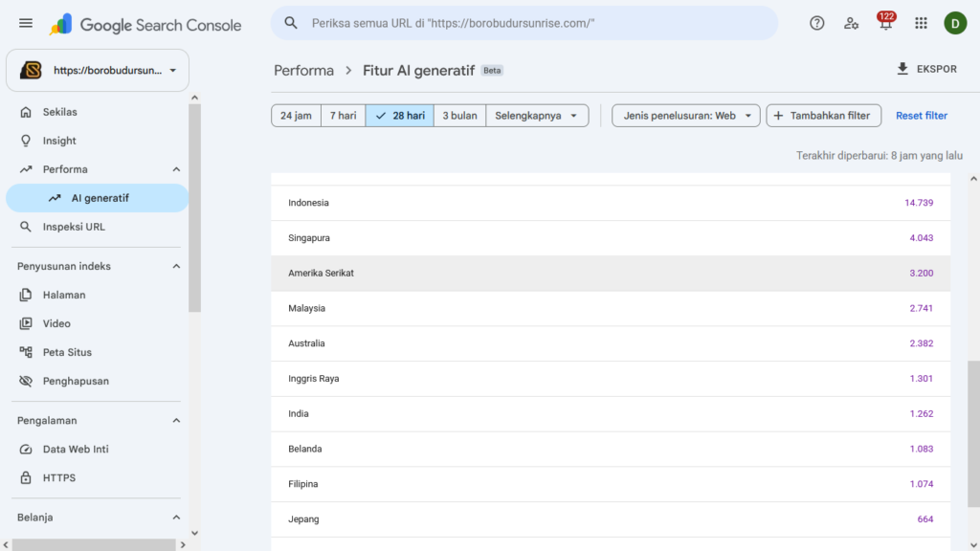This screenshot has height=551, width=980.
Task: Select the 28 hari date range
Action: click(x=399, y=116)
